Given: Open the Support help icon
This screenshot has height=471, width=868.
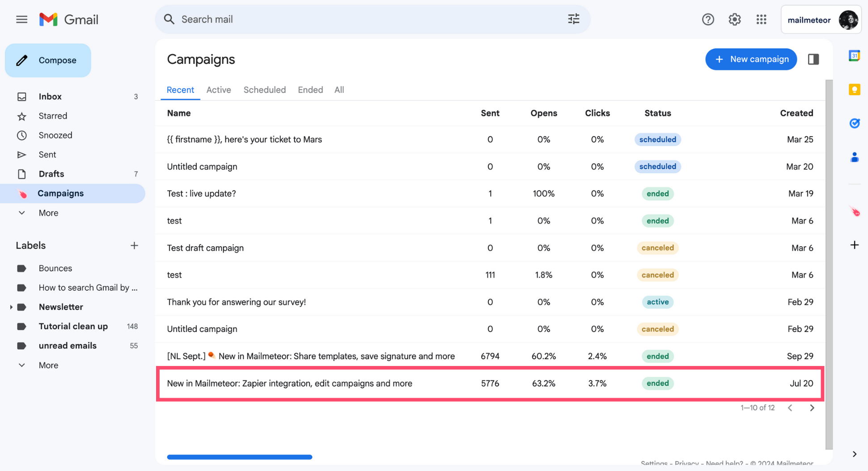Looking at the screenshot, I should pos(708,20).
